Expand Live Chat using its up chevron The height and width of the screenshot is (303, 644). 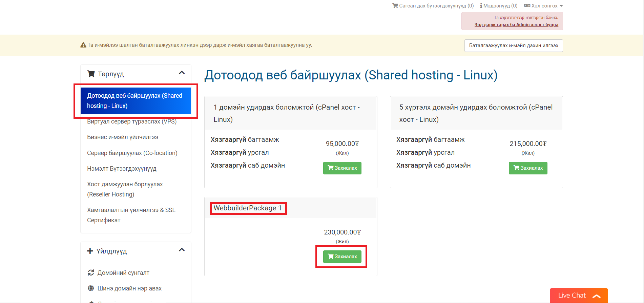coord(597,296)
